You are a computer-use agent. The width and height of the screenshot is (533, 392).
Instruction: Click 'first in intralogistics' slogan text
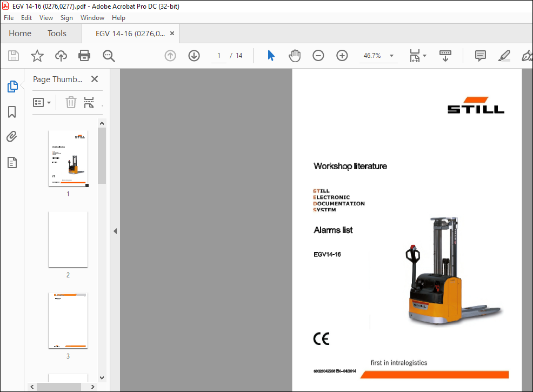click(399, 363)
